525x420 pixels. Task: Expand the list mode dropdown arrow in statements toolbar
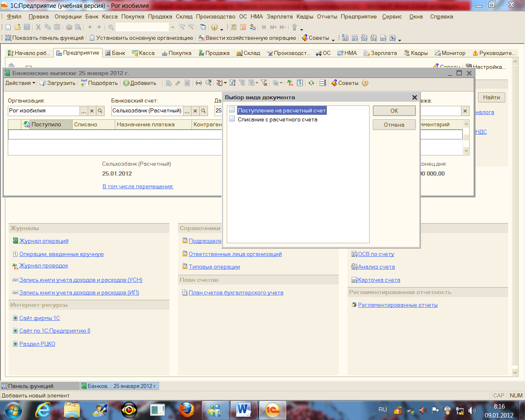tap(225, 83)
